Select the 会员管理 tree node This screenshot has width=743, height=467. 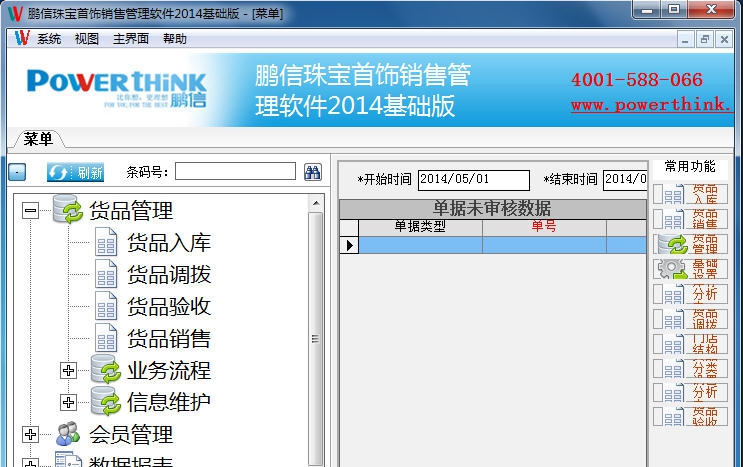click(131, 435)
